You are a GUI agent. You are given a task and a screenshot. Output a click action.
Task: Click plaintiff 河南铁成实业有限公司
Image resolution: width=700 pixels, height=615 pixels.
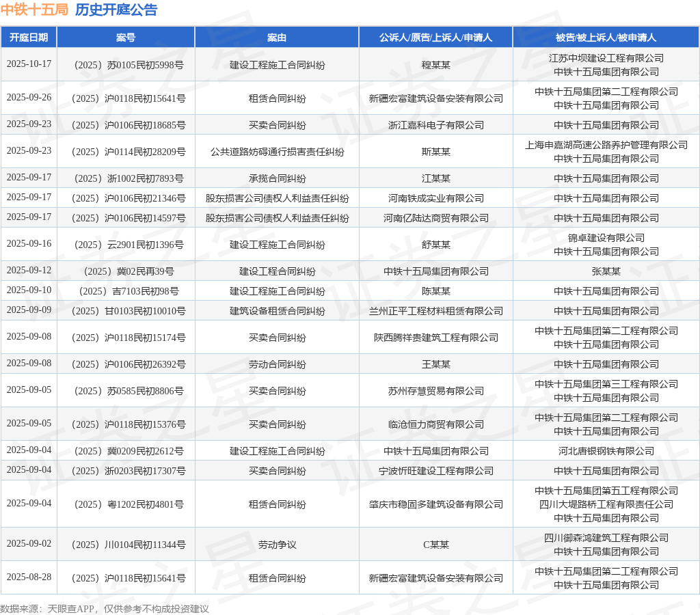[436, 199]
